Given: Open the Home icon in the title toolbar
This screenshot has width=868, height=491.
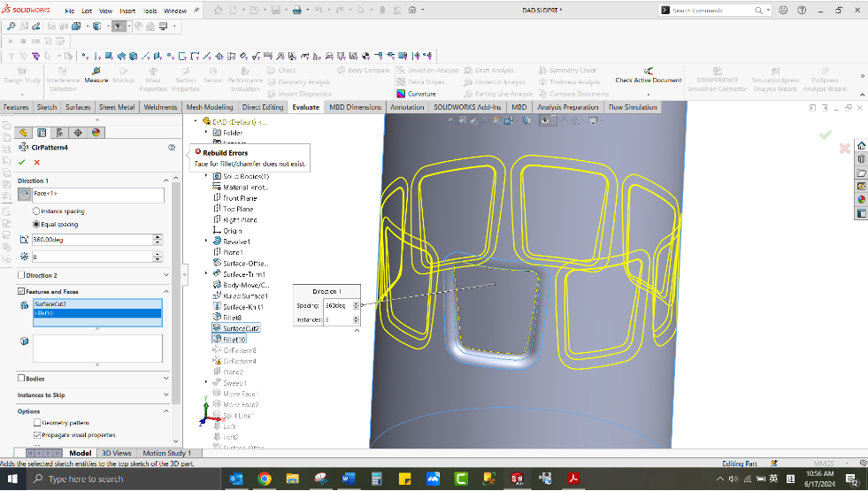Looking at the screenshot, I should coord(219,10).
